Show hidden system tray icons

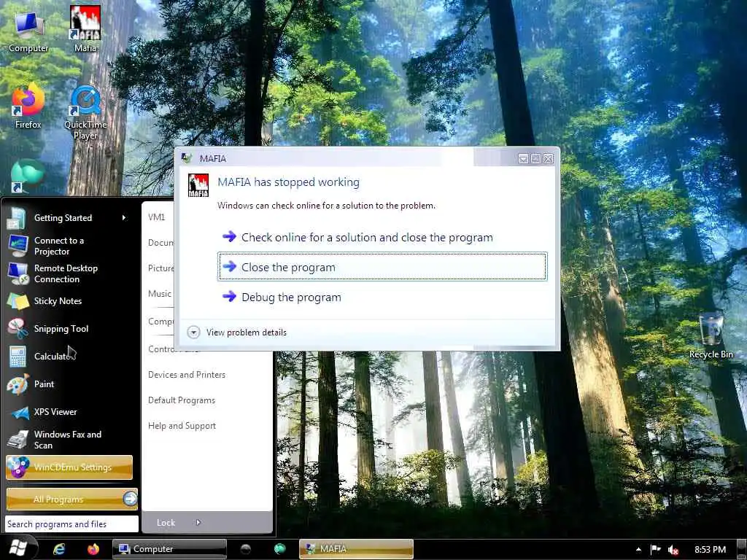coord(638,550)
